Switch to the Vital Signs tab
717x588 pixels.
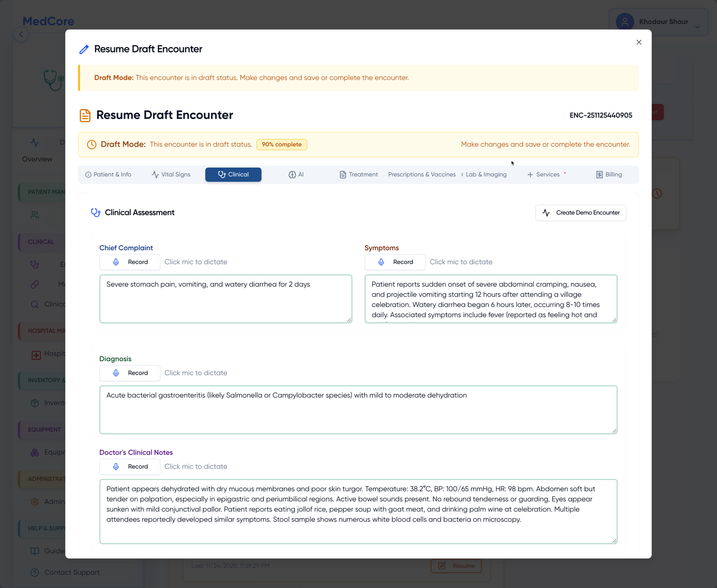(x=170, y=174)
